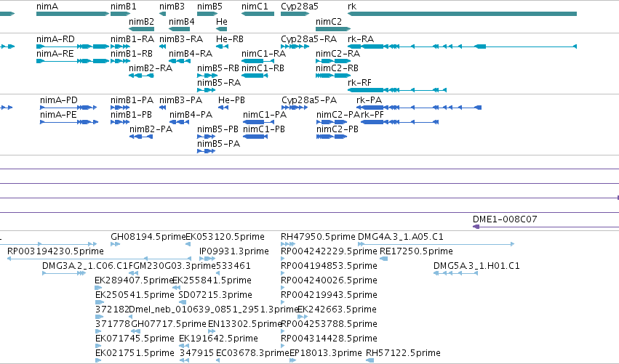This screenshot has height=364, width=619.
Task: Click transcript nimB4-RA
Action: click(180, 61)
